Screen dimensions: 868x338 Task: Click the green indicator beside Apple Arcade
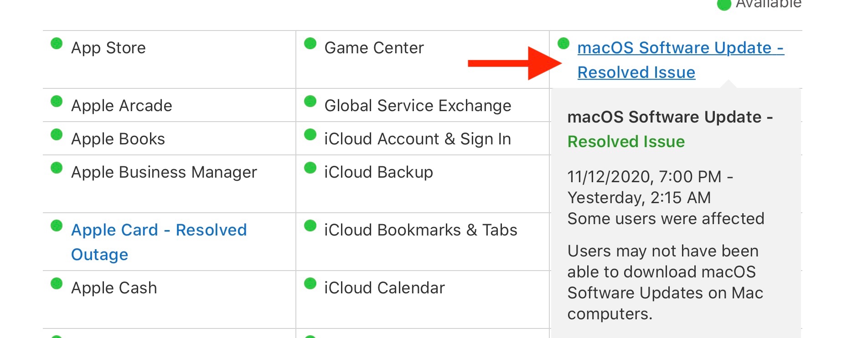tap(57, 101)
